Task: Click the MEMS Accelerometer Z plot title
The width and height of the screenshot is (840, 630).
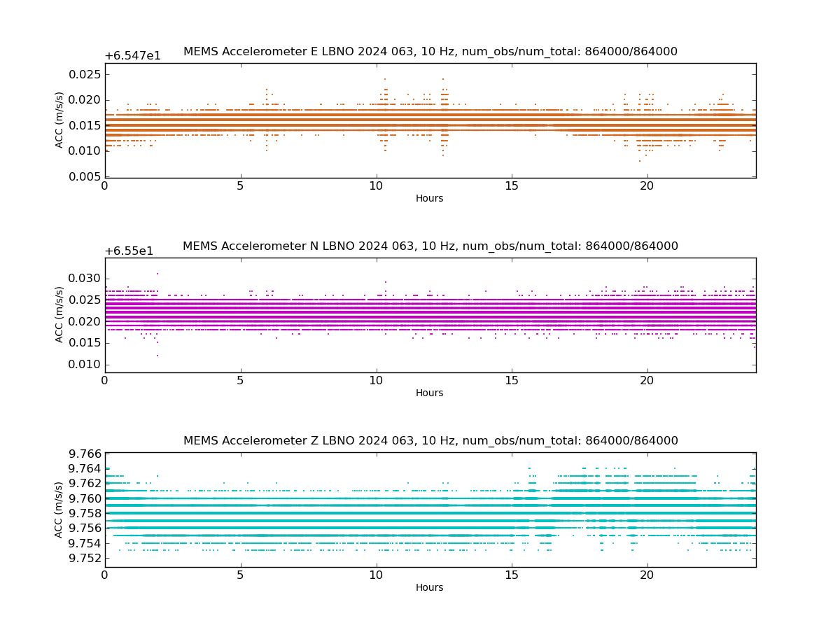Action: (x=430, y=441)
